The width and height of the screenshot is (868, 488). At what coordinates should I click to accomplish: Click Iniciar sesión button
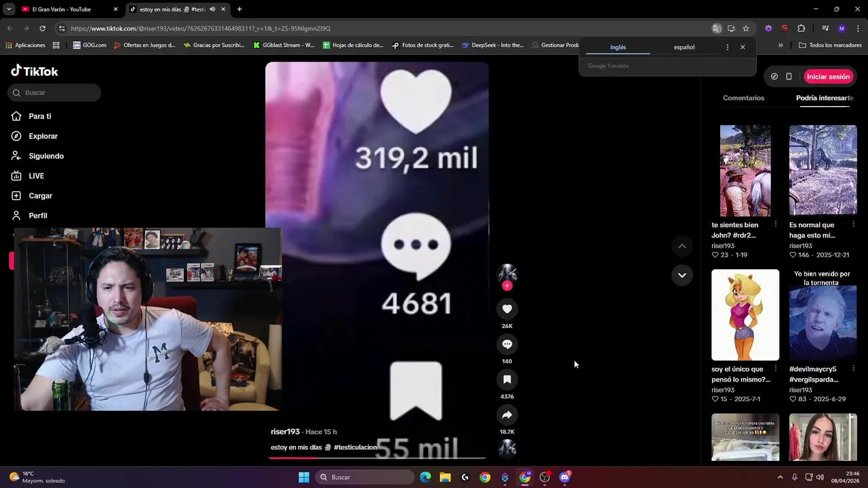pyautogui.click(x=828, y=77)
